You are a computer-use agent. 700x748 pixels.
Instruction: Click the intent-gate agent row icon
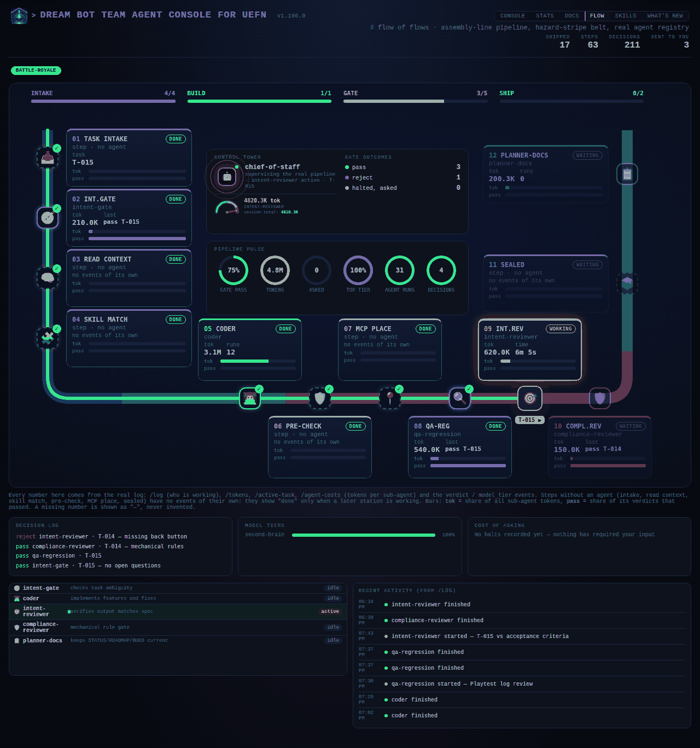point(17,588)
